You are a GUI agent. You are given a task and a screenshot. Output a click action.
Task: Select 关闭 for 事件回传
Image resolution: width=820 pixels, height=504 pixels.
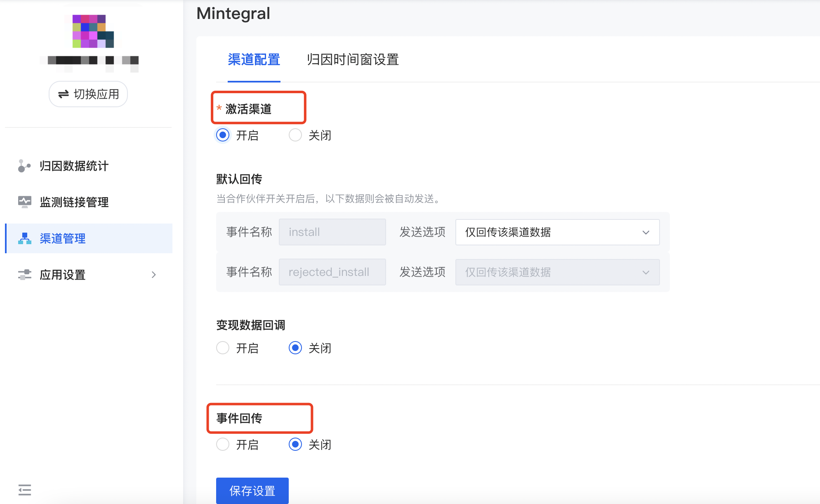pyautogui.click(x=295, y=445)
